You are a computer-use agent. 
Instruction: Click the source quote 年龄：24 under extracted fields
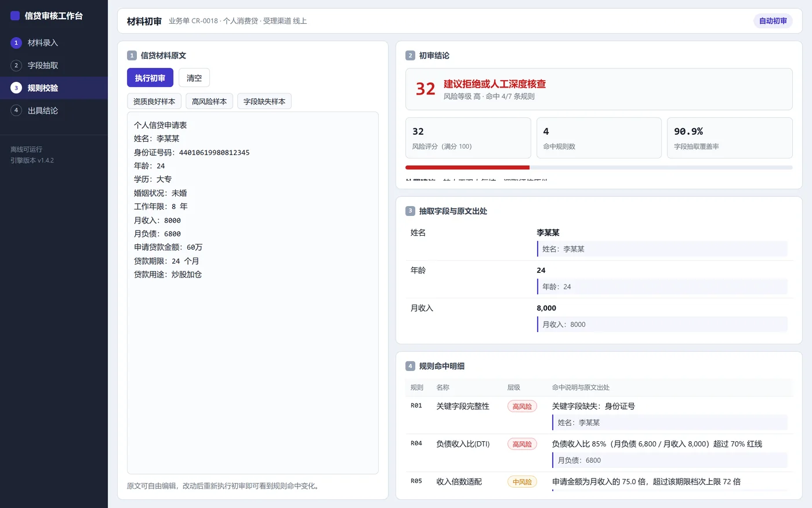pos(662,287)
